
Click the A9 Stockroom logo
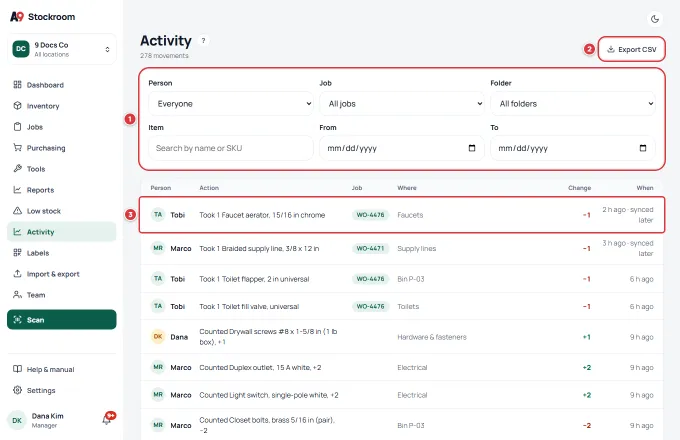(x=42, y=17)
